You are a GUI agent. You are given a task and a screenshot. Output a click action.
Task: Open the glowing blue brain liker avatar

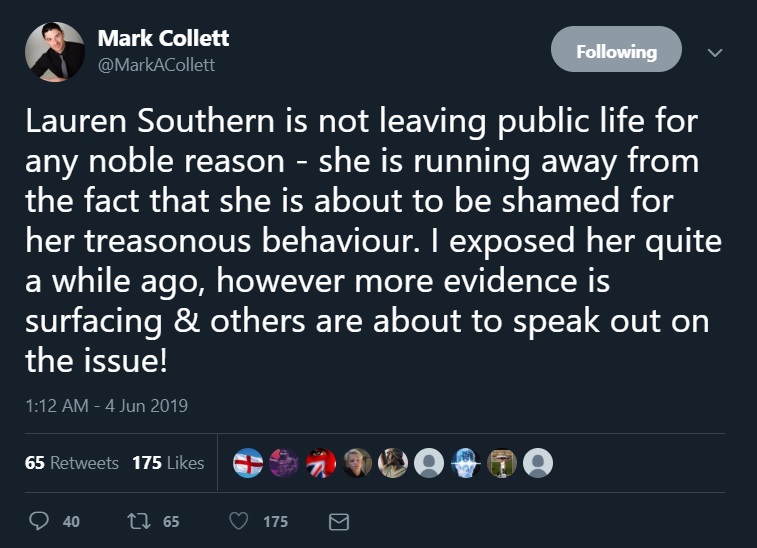466,462
